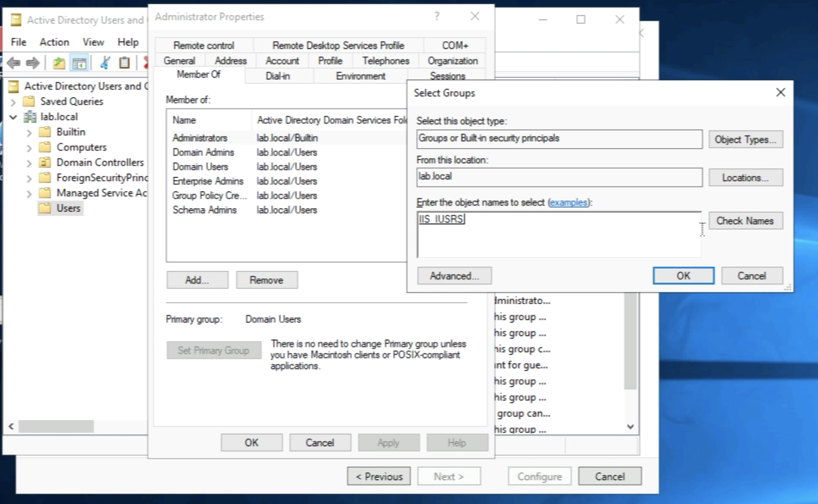The width and height of the screenshot is (818, 504).
Task: Expand the Computers folder node
Action: [29, 148]
